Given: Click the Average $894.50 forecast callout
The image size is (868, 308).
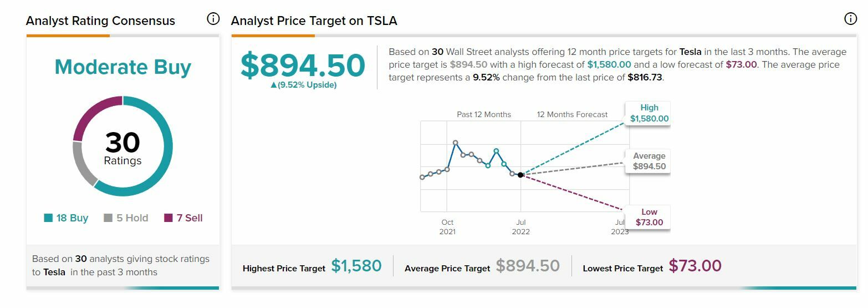Looking at the screenshot, I should (x=649, y=161).
